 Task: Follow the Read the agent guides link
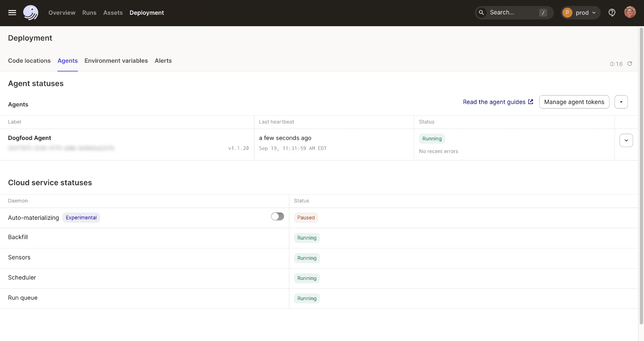tap(494, 102)
